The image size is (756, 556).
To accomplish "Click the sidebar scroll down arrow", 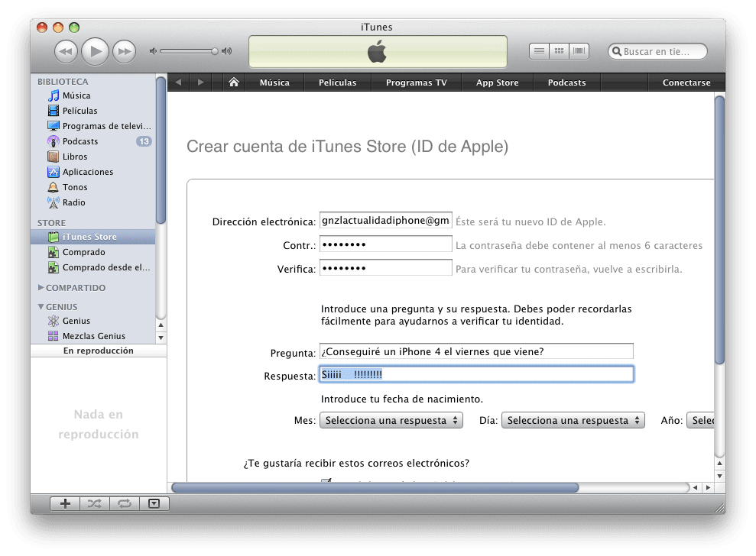I will coord(161,338).
